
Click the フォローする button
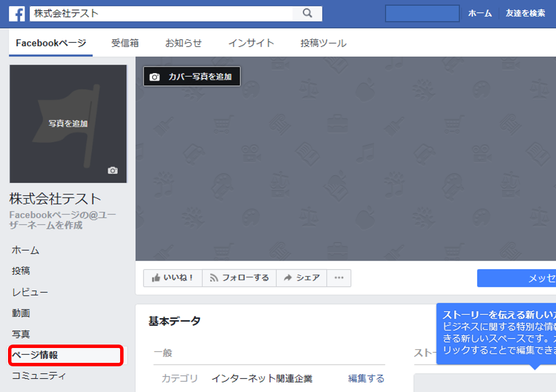click(239, 278)
